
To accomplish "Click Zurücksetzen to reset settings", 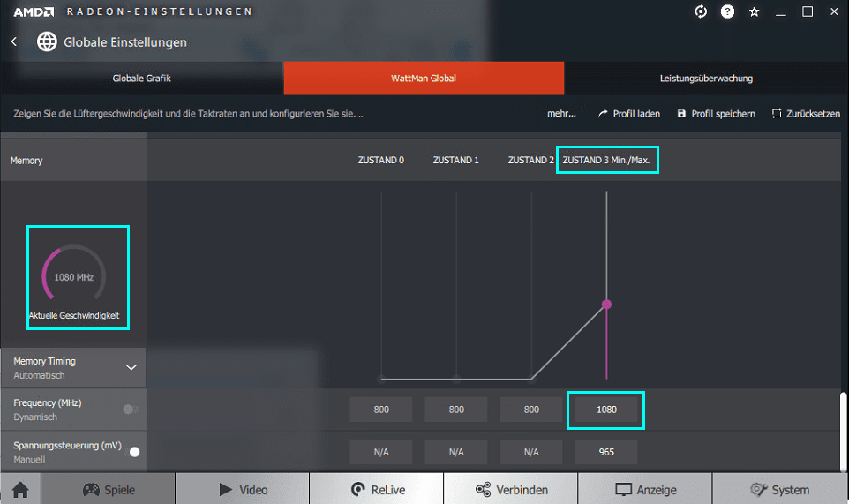I will click(807, 114).
